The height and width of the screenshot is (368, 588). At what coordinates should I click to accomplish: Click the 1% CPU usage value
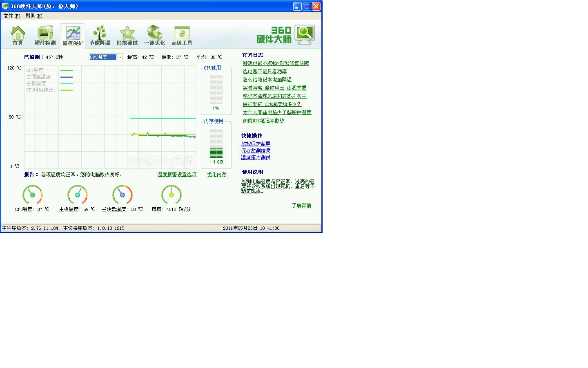[216, 108]
